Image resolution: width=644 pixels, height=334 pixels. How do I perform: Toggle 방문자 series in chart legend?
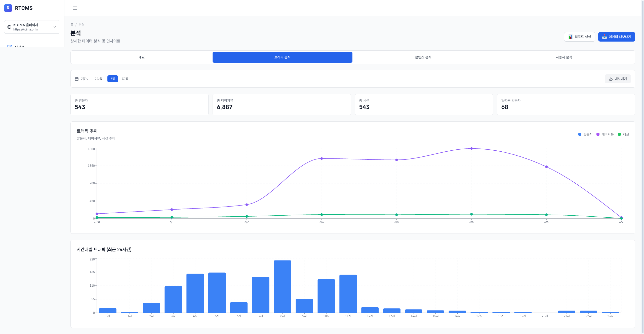pyautogui.click(x=588, y=134)
